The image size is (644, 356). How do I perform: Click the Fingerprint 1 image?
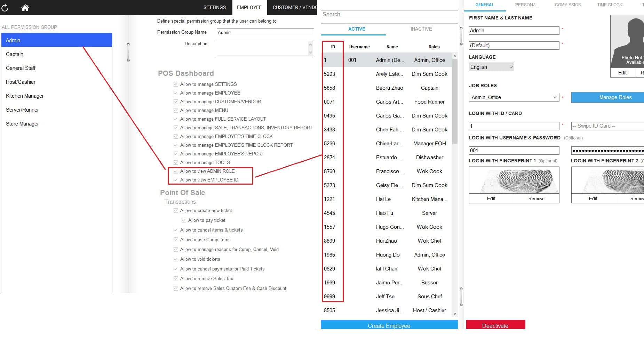(514, 180)
